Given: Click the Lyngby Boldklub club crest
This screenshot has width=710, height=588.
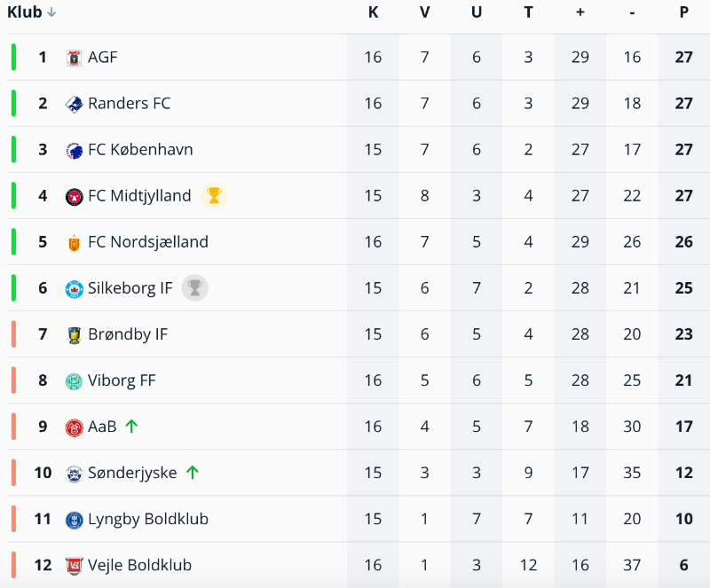Looking at the screenshot, I should coord(75,520).
